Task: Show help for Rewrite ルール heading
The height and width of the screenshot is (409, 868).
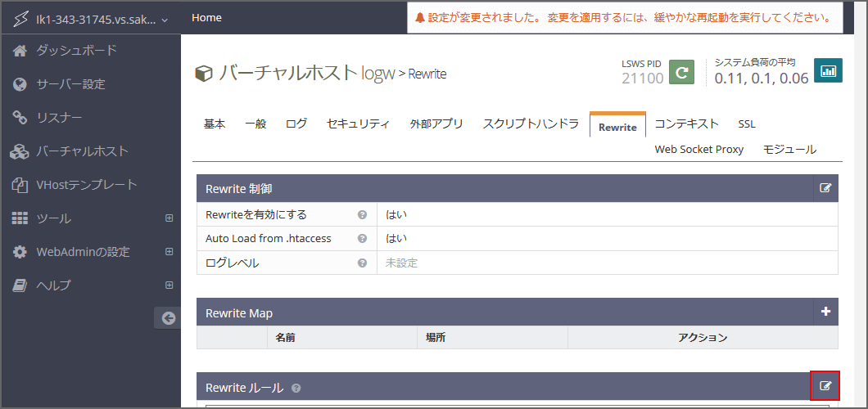Action: point(296,388)
